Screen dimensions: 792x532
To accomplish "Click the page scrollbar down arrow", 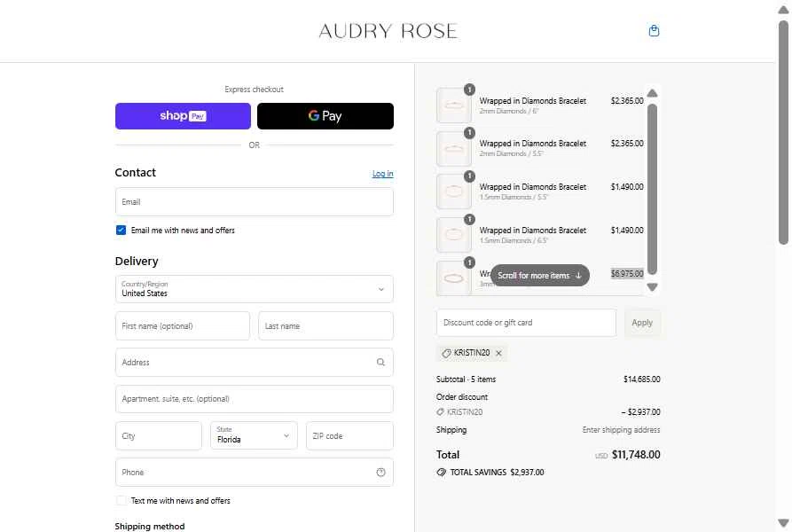I will tap(783, 522).
